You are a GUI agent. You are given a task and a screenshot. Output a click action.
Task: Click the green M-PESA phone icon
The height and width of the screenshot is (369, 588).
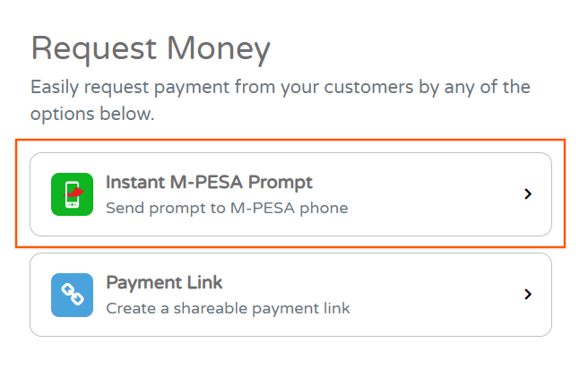[72, 194]
